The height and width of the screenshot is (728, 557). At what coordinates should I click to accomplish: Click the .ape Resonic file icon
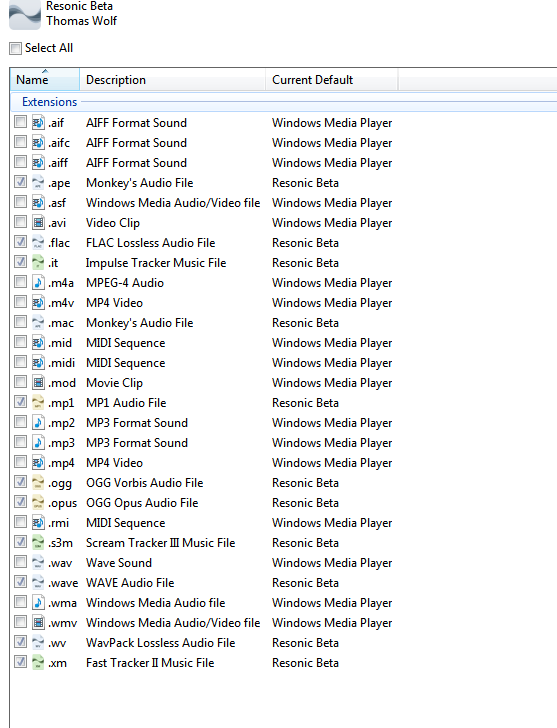point(38,182)
